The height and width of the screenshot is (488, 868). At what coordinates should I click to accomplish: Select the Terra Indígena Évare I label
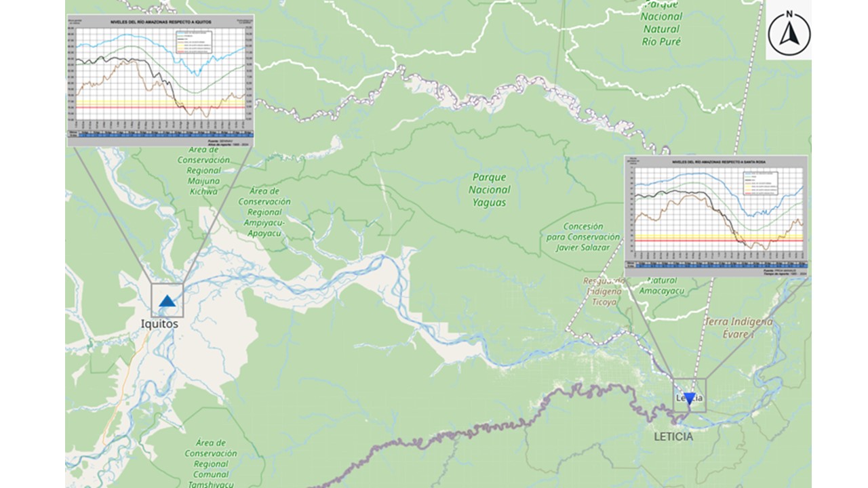pyautogui.click(x=738, y=327)
